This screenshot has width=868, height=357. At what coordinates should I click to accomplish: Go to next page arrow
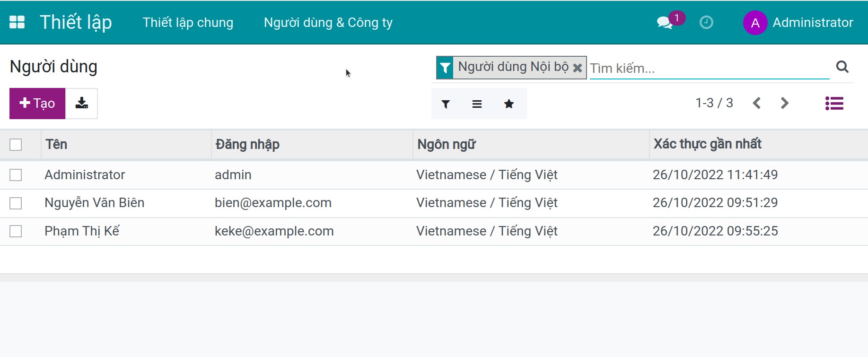[784, 103]
